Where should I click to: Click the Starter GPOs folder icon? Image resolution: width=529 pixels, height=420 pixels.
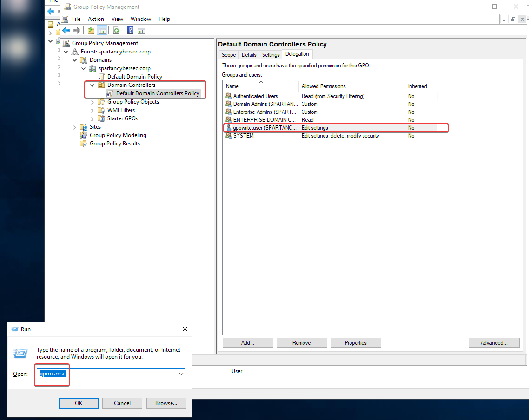click(101, 118)
